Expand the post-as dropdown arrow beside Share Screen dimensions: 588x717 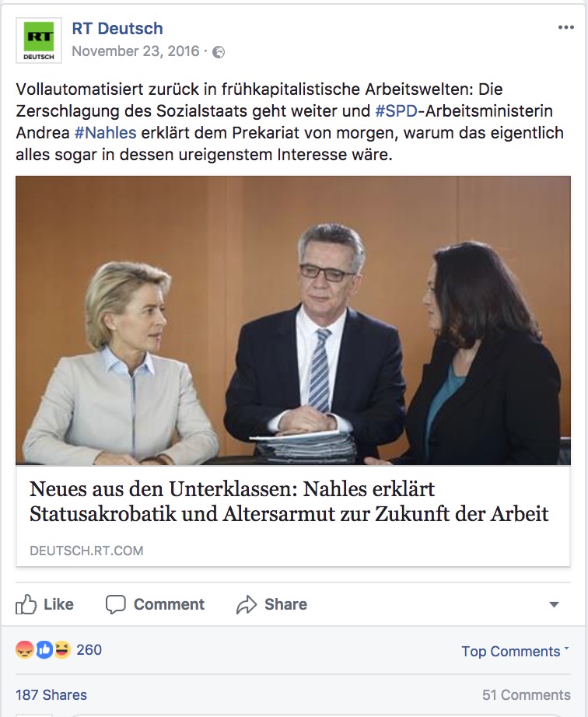tap(554, 604)
